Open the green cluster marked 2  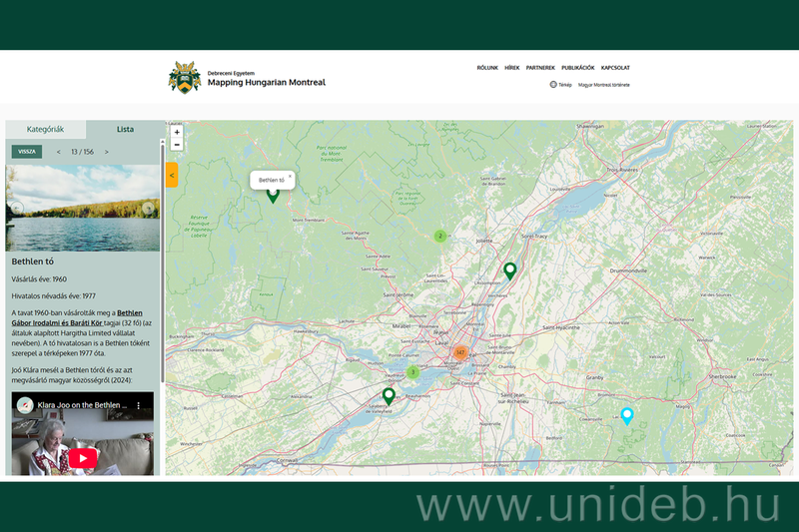click(439, 237)
